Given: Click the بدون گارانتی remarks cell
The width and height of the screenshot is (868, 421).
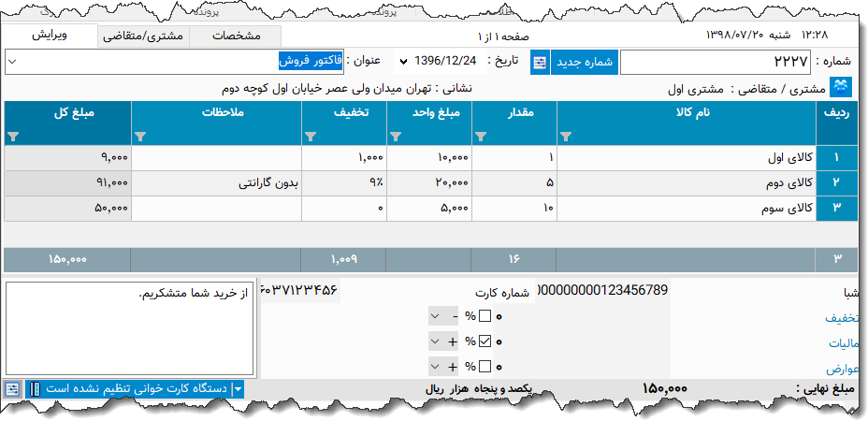Looking at the screenshot, I should tap(216, 183).
